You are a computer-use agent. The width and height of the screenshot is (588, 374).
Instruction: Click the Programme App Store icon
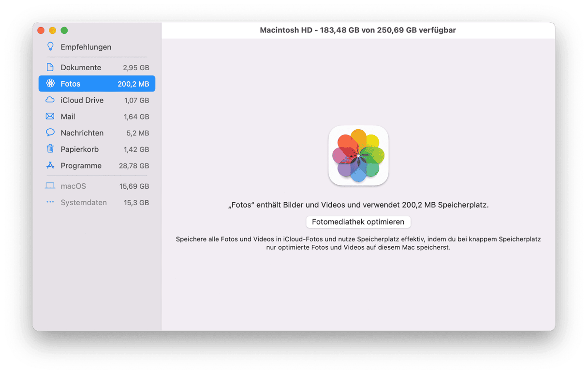coord(50,165)
